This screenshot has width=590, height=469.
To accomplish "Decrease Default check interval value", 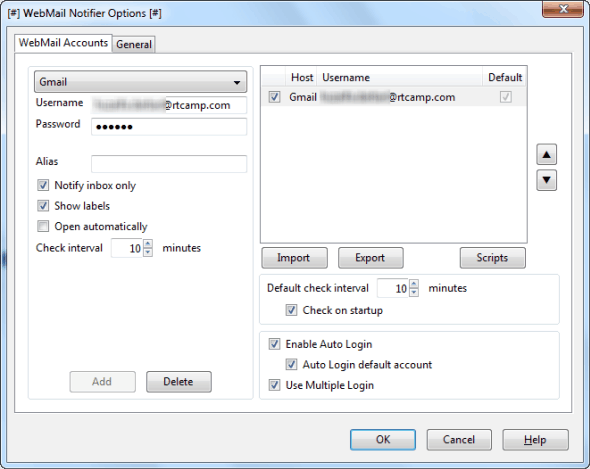I will [x=414, y=292].
